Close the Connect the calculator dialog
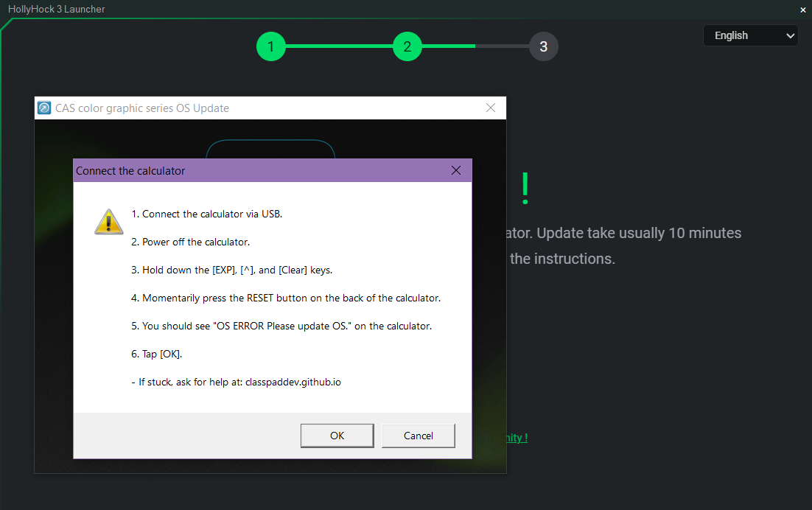Screen dimensions: 812x510 (x=455, y=170)
